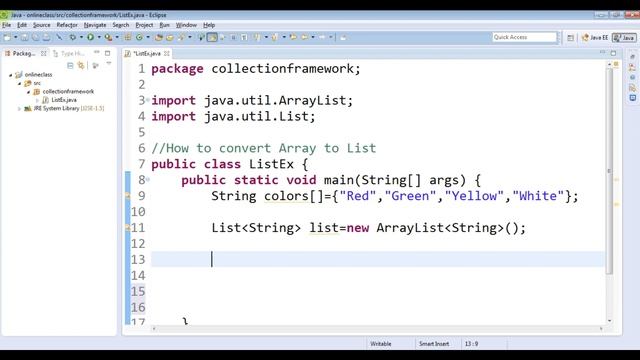This screenshot has width=640, height=360.
Task: Open Package Explorer View Menu arrow
Action: point(109,64)
